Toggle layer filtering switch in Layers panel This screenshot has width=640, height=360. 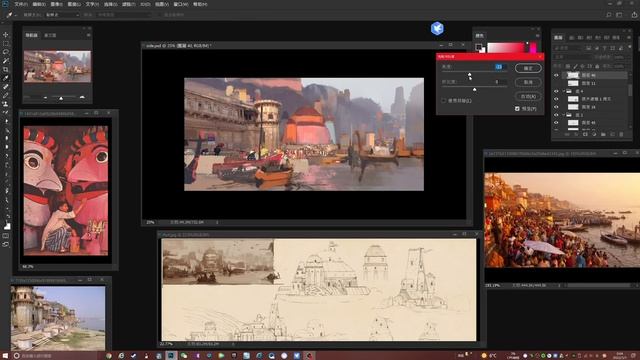[x=630, y=47]
